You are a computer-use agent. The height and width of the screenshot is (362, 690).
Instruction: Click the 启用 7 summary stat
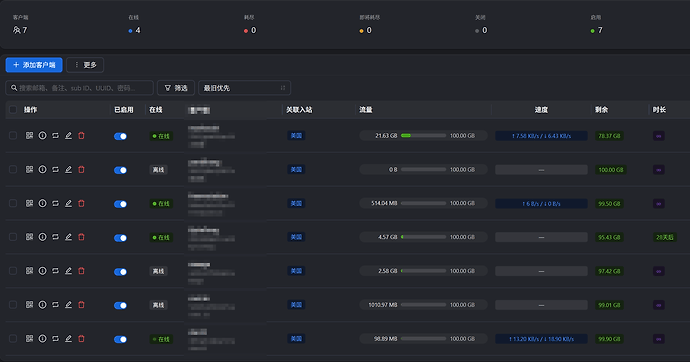[596, 25]
